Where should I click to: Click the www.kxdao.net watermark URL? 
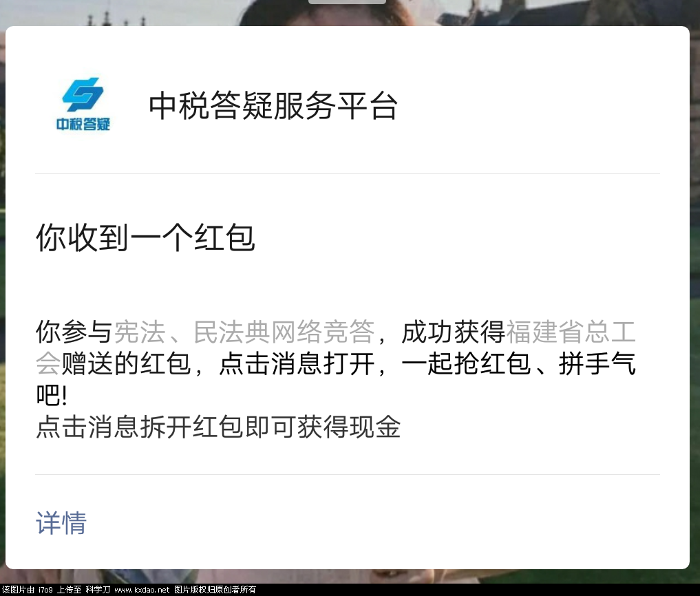[x=142, y=590]
